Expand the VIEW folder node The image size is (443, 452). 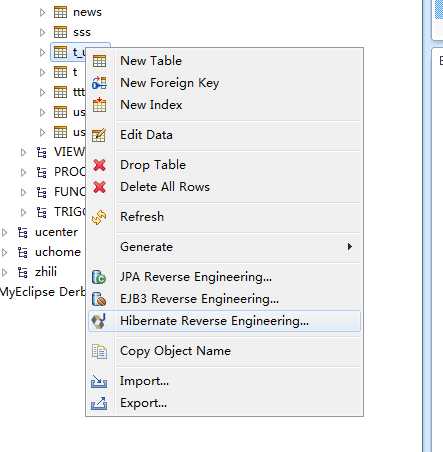point(23,152)
